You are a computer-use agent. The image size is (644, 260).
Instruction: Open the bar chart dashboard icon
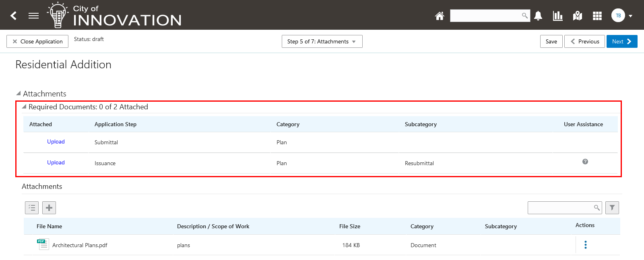(557, 16)
